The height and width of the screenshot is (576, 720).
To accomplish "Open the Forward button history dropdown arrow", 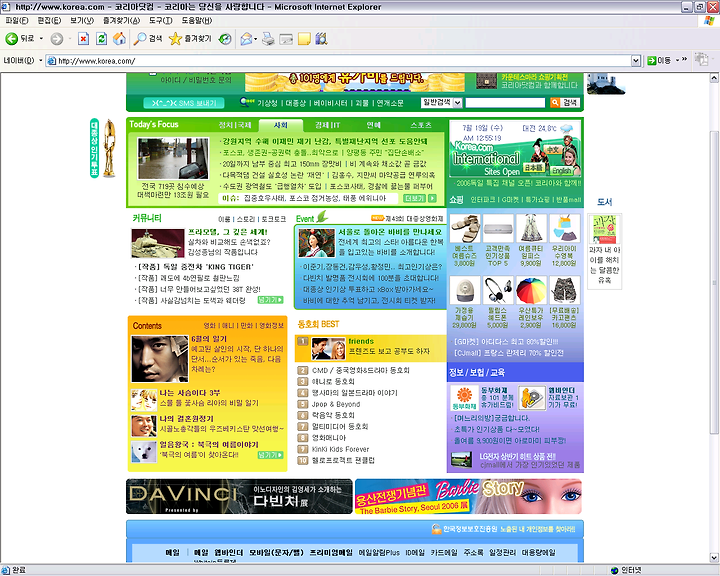I will [69, 39].
